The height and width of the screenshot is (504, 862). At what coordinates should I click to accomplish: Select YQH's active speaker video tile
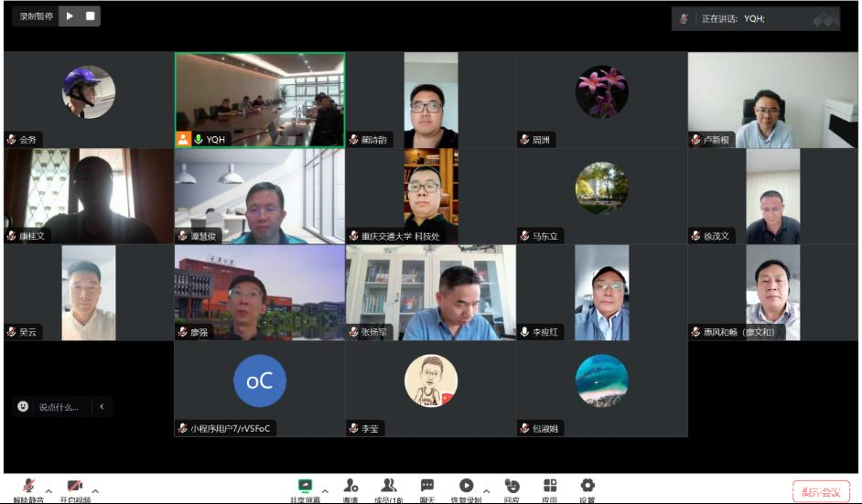pos(260,99)
